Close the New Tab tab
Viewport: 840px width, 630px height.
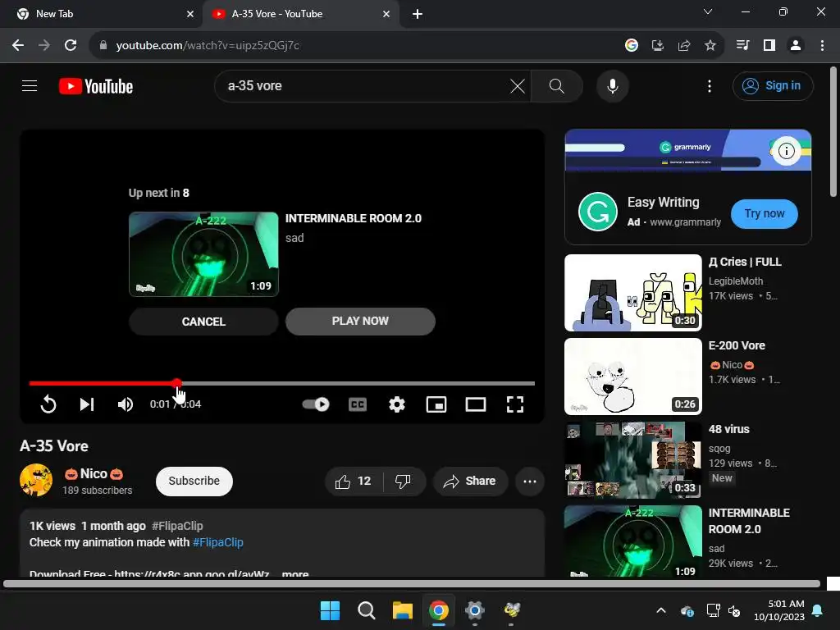pyautogui.click(x=190, y=14)
